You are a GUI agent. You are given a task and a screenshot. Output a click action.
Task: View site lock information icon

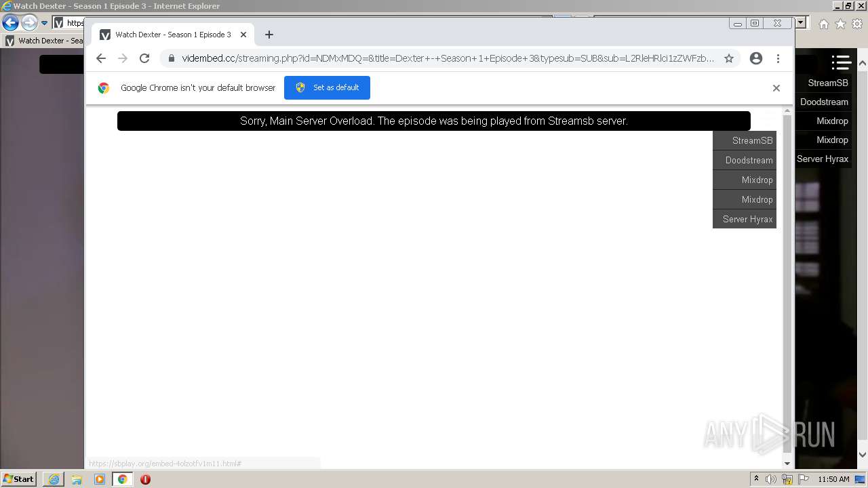pyautogui.click(x=171, y=58)
